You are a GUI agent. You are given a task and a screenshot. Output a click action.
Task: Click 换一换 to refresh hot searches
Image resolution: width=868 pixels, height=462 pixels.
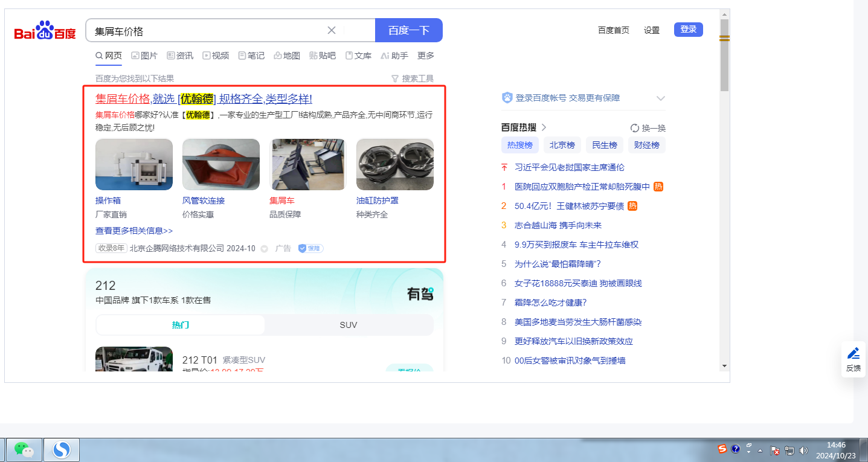pyautogui.click(x=648, y=128)
